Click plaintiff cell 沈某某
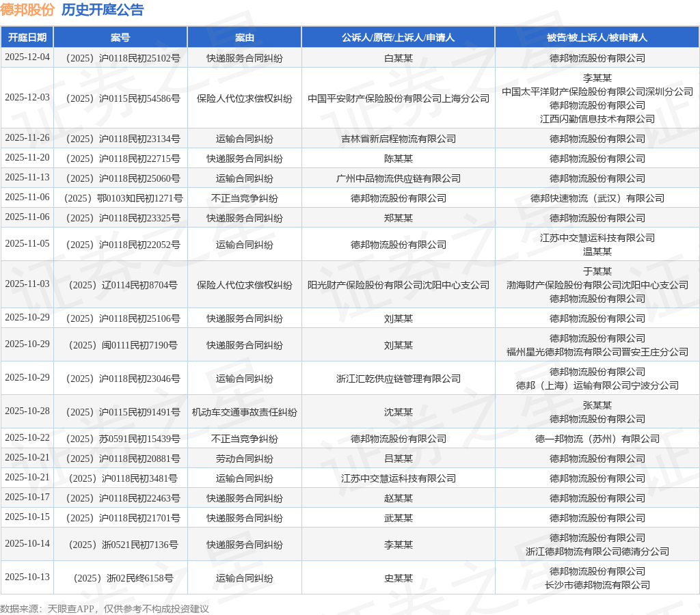 399,412
